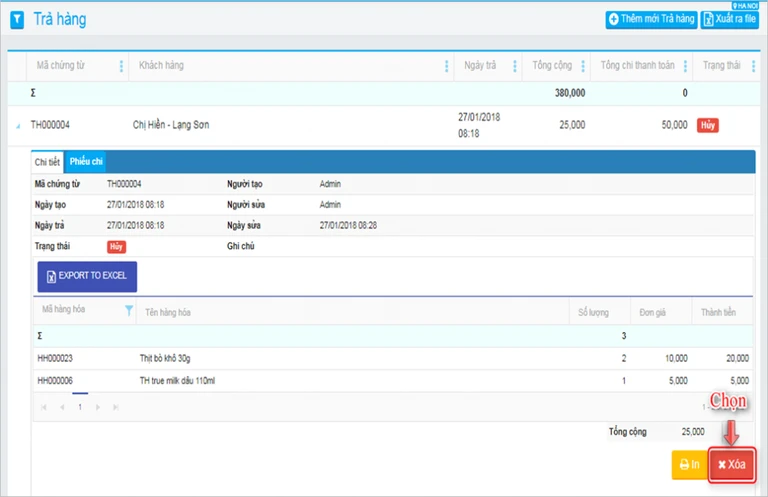Collapse the TH000004 row details
This screenshot has height=497, width=768.
click(x=18, y=126)
